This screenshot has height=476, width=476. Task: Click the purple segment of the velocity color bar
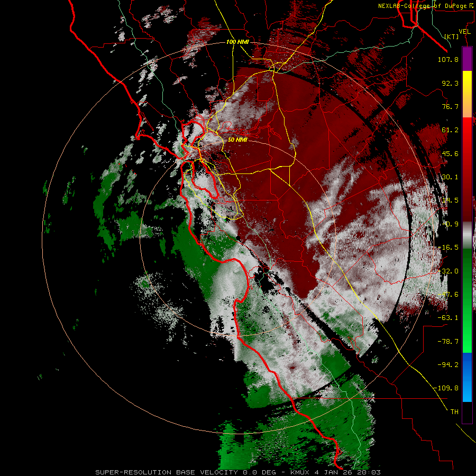point(467,59)
